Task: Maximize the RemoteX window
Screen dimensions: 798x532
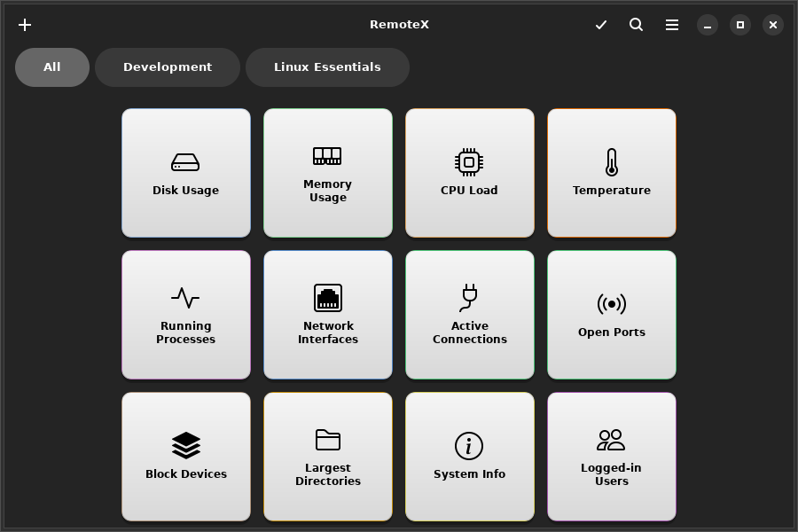Action: [x=740, y=25]
